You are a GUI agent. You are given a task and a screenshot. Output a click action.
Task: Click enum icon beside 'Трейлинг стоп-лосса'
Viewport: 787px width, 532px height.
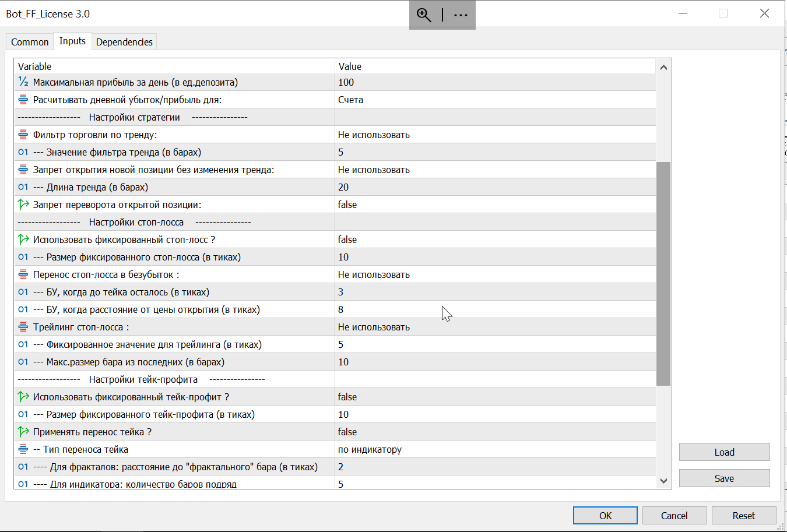pyautogui.click(x=23, y=327)
